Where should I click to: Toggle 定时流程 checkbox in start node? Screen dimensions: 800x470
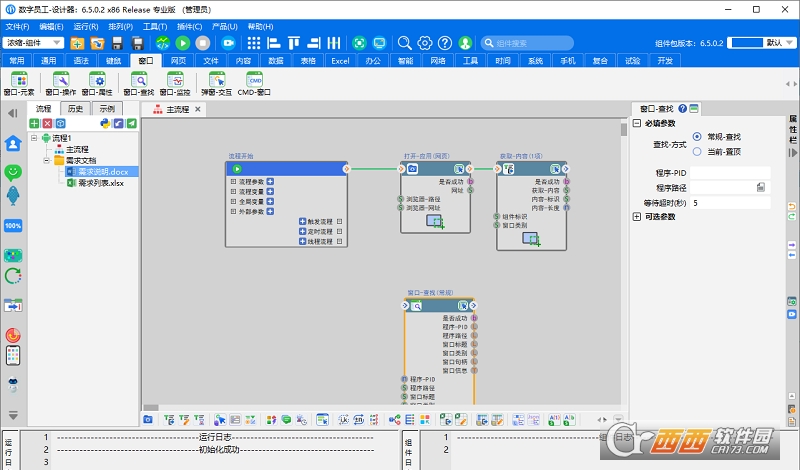tap(339, 231)
